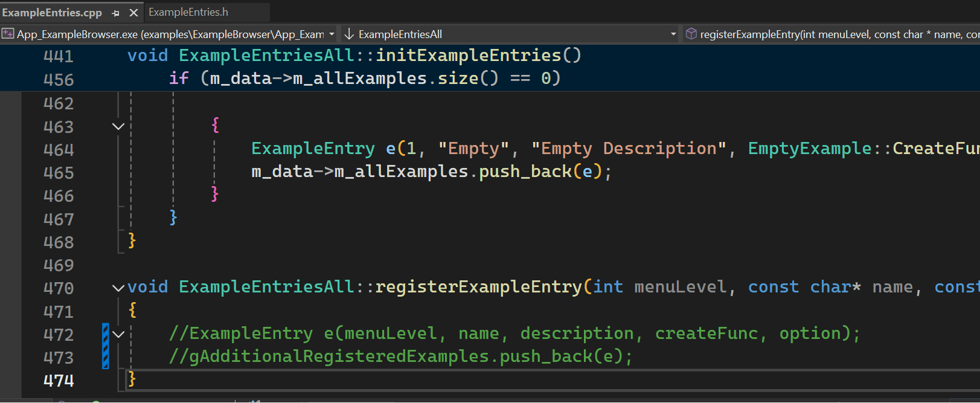This screenshot has width=980, height=403.
Task: Place cursor on closing brace at line 474
Action: coord(132,379)
